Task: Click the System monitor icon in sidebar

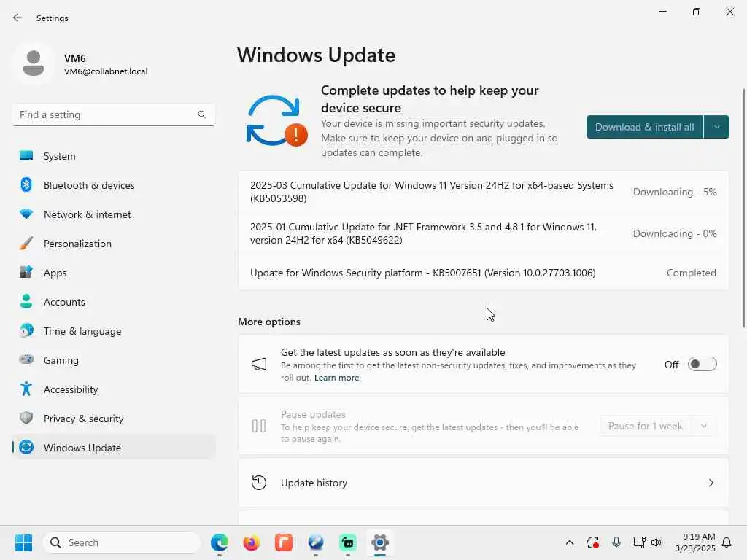Action: [x=26, y=156]
